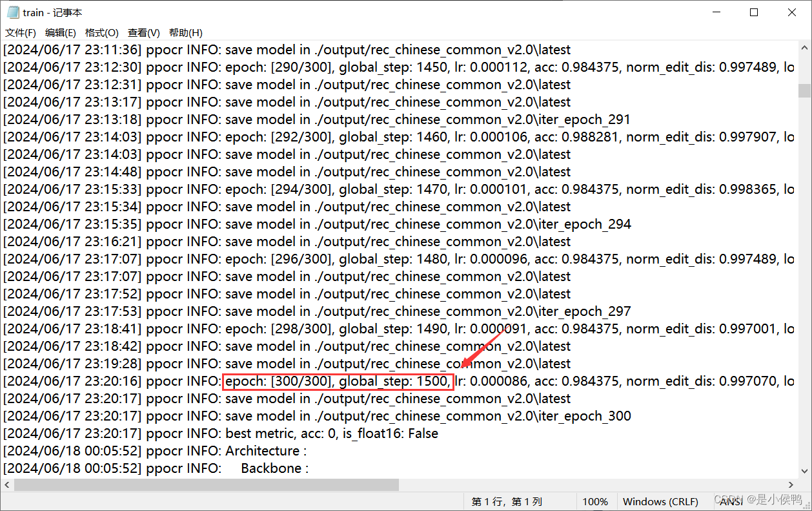This screenshot has width=812, height=511.
Task: Click the Windows (CRLF) indicator in the status bar
Action: point(660,501)
